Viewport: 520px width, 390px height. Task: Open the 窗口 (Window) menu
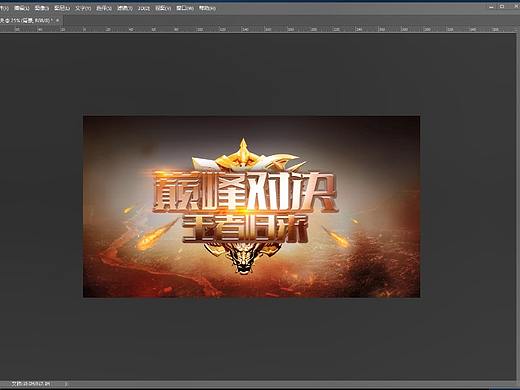185,8
